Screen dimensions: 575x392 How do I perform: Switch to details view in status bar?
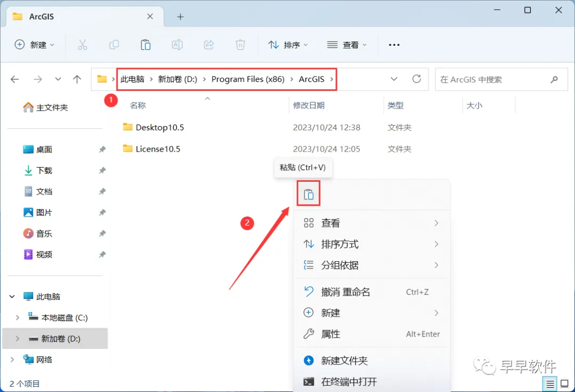550,384
